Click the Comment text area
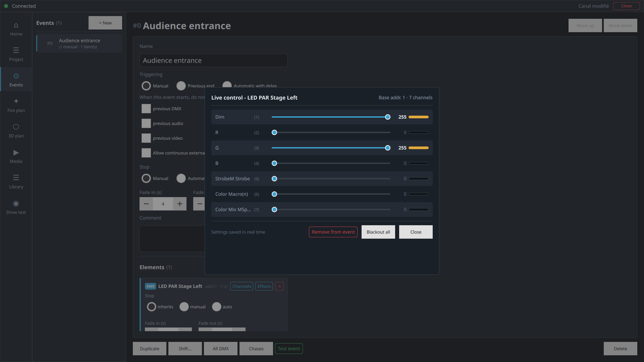The height and width of the screenshot is (362, 644). coord(172,239)
